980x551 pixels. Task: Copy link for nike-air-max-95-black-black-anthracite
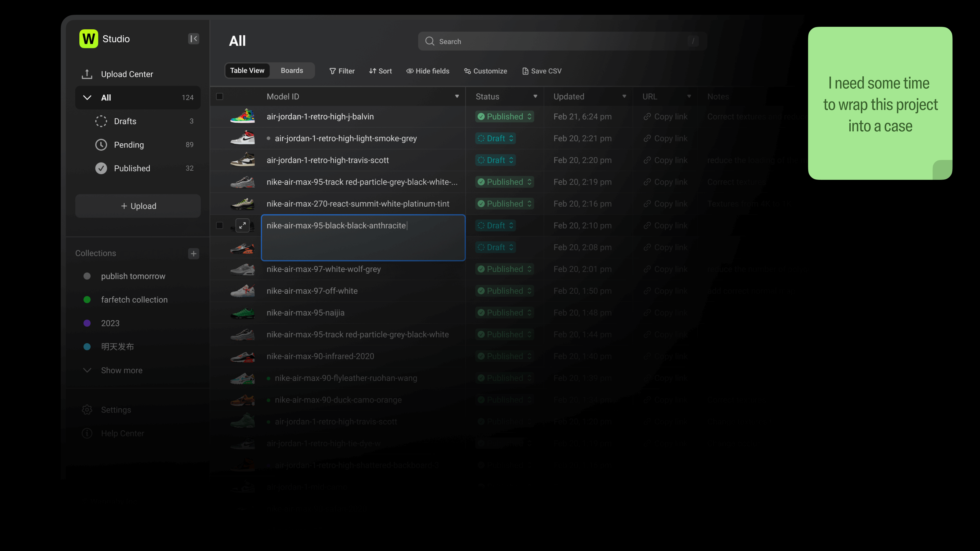665,226
